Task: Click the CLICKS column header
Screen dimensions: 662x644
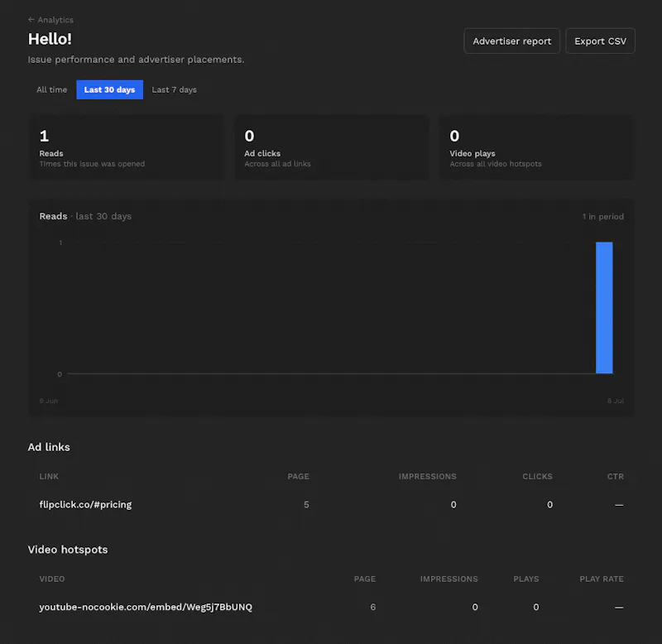Action: click(x=537, y=476)
